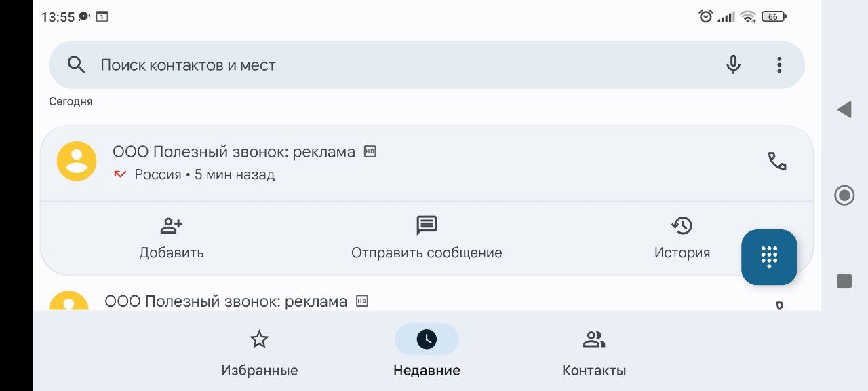The width and height of the screenshot is (868, 391).
Task: Tap the message bubble icon
Action: [x=427, y=225]
